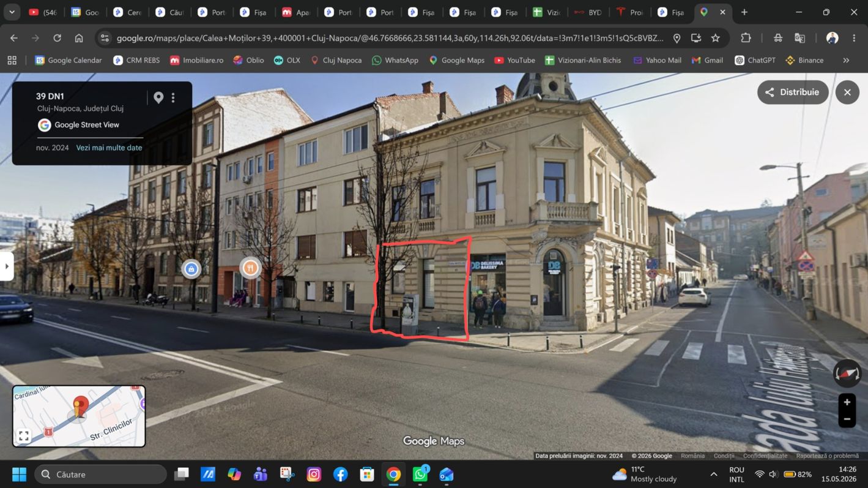
Task: Open the tab search dropdown arrow
Action: tap(12, 12)
